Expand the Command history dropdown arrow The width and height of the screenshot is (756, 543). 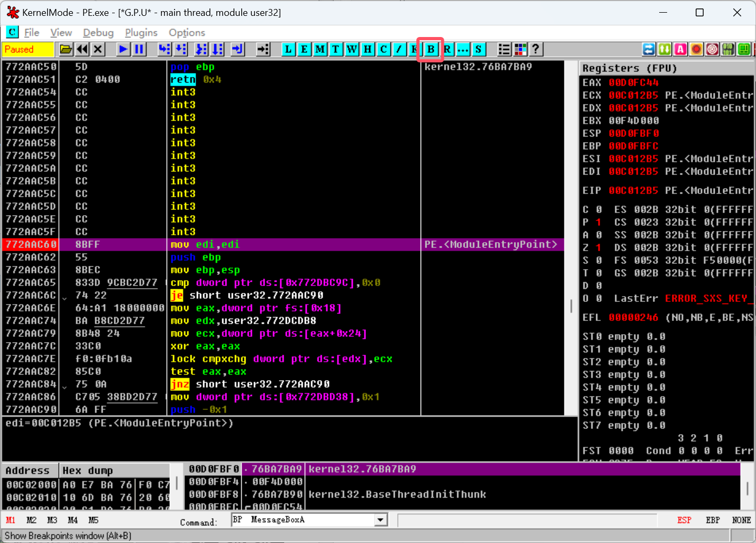pos(381,520)
